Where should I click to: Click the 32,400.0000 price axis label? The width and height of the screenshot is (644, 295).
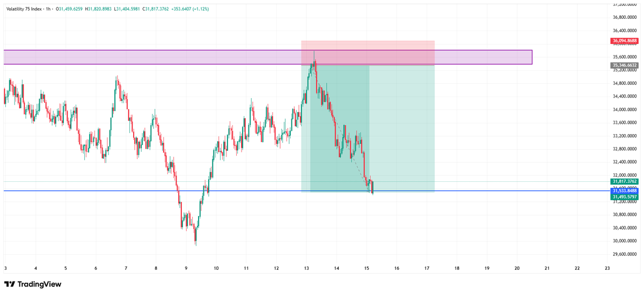click(625, 162)
